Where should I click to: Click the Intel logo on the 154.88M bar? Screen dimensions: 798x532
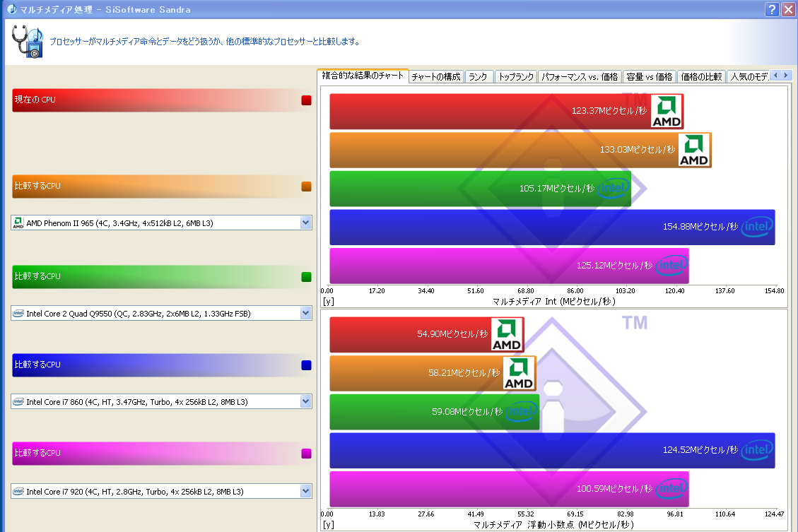point(757,227)
